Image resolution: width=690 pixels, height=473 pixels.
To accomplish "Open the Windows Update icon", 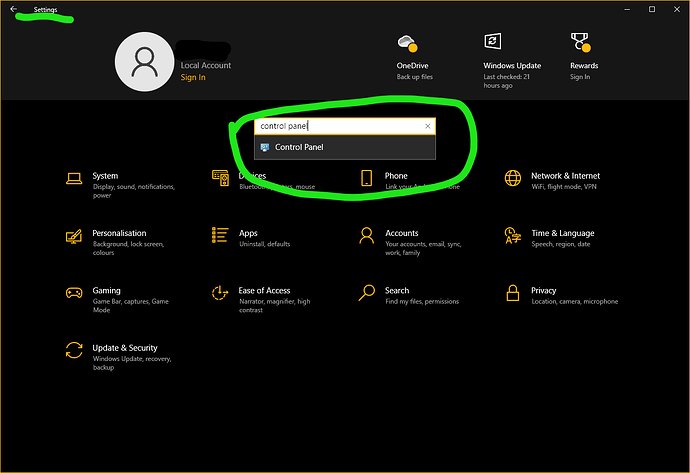I will (493, 41).
